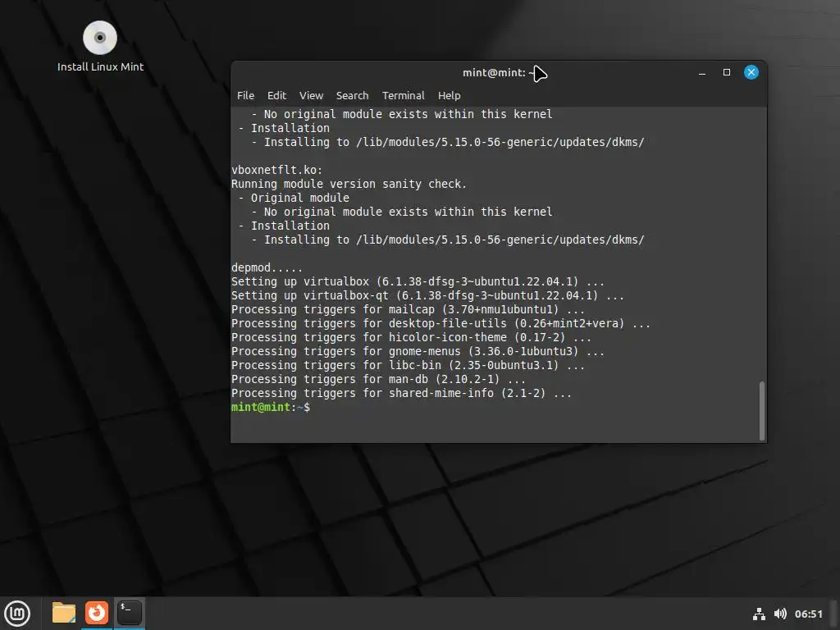The width and height of the screenshot is (840, 630).
Task: Select the Terminal icon in the taskbar
Action: 129,613
